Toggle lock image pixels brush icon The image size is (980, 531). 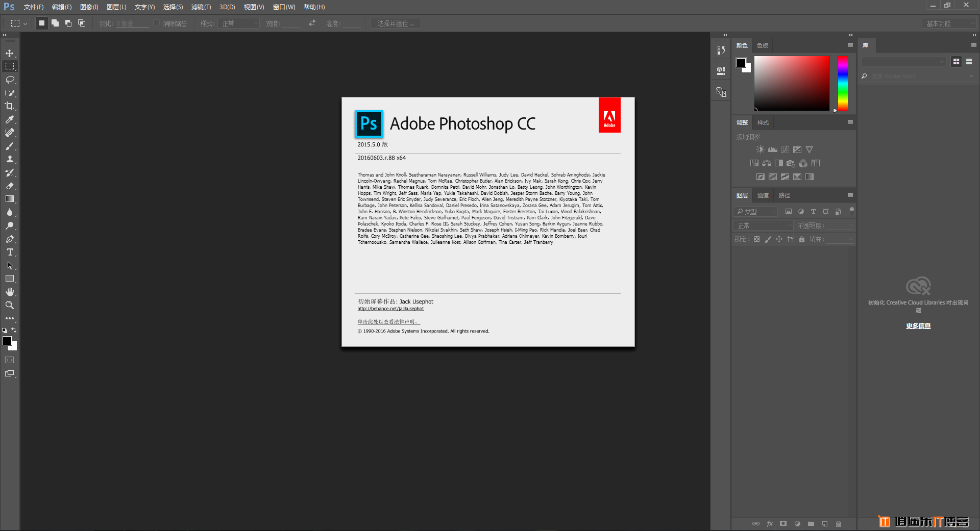pyautogui.click(x=768, y=239)
